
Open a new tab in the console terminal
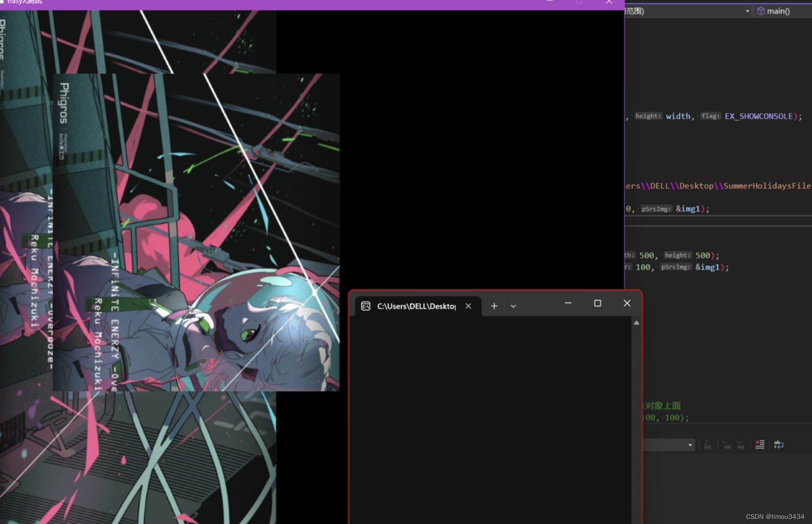coord(494,306)
